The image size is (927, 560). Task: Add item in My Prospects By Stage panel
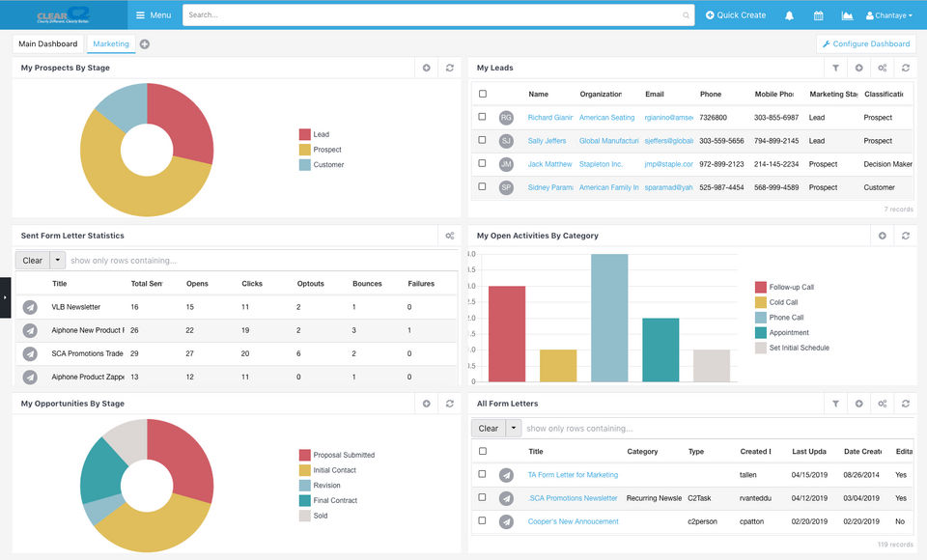pos(426,68)
